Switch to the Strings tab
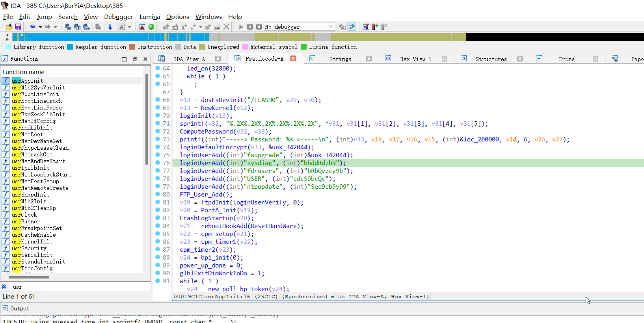The height and width of the screenshot is (323, 644). (340, 59)
